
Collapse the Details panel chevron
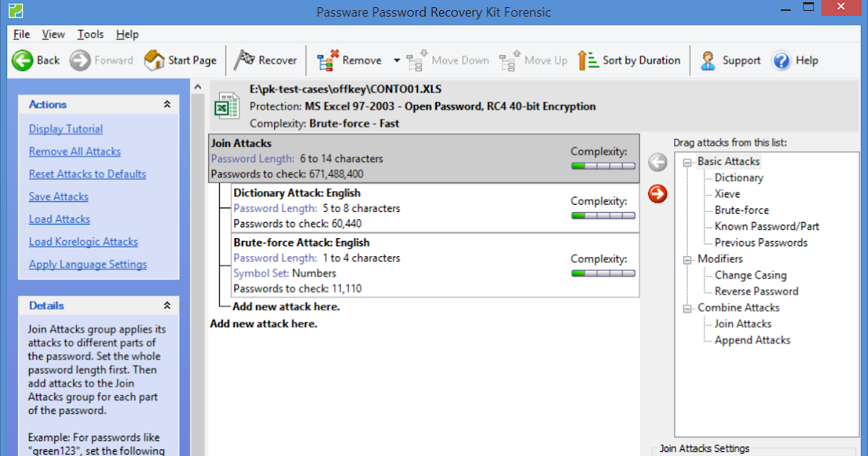167,305
